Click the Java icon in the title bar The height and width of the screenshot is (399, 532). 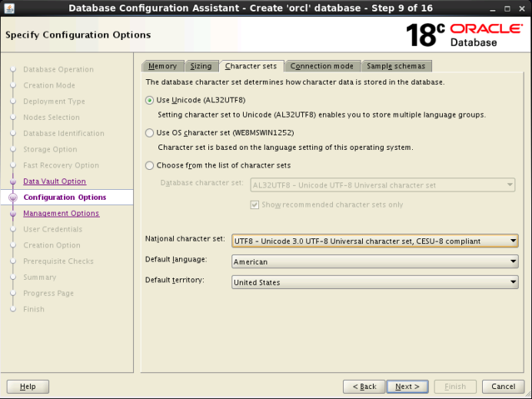[9, 8]
